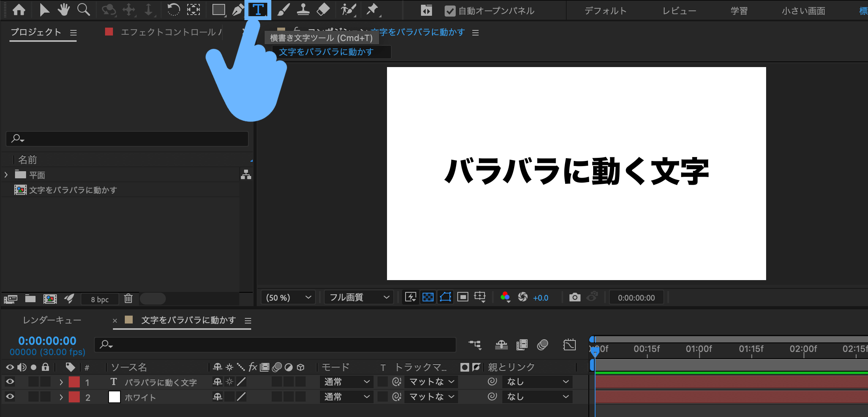Toggle the Auto-Open Panels checkbox
The width and height of the screenshot is (868, 417).
(450, 11)
